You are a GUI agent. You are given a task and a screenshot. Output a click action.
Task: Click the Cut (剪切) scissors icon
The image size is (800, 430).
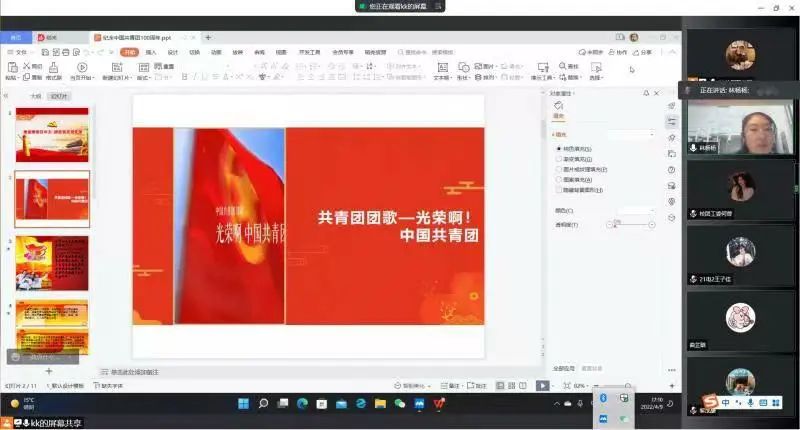click(x=27, y=66)
